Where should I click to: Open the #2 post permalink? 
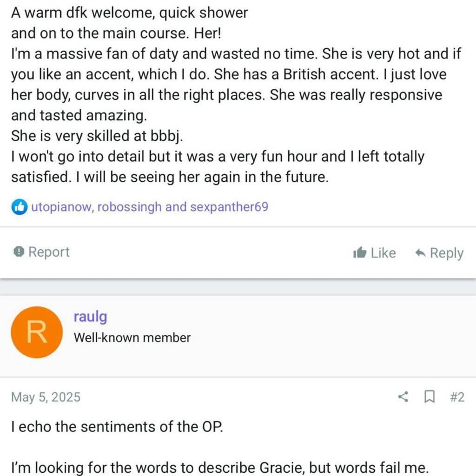[x=457, y=397]
